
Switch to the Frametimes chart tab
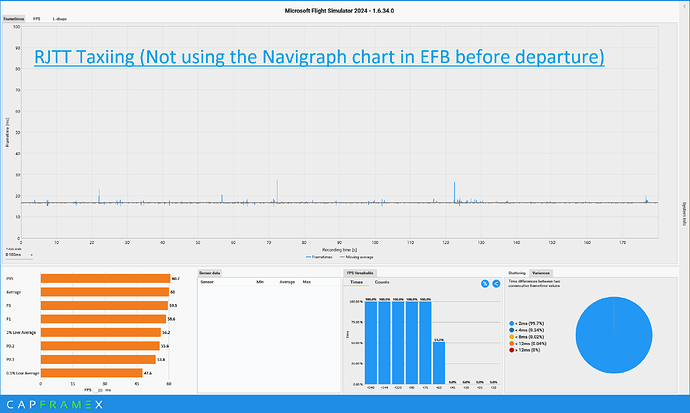(x=14, y=19)
